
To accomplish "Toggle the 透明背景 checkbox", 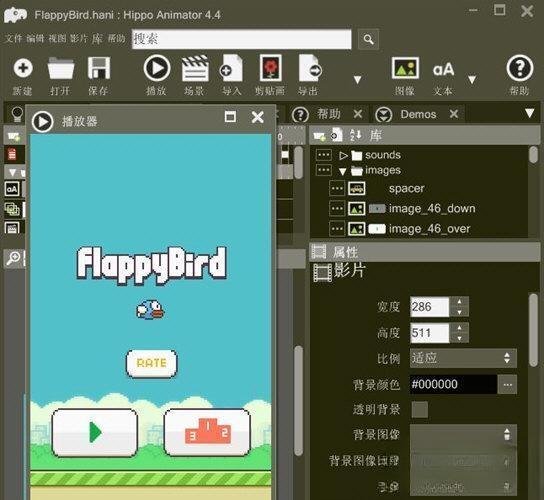I will point(419,410).
